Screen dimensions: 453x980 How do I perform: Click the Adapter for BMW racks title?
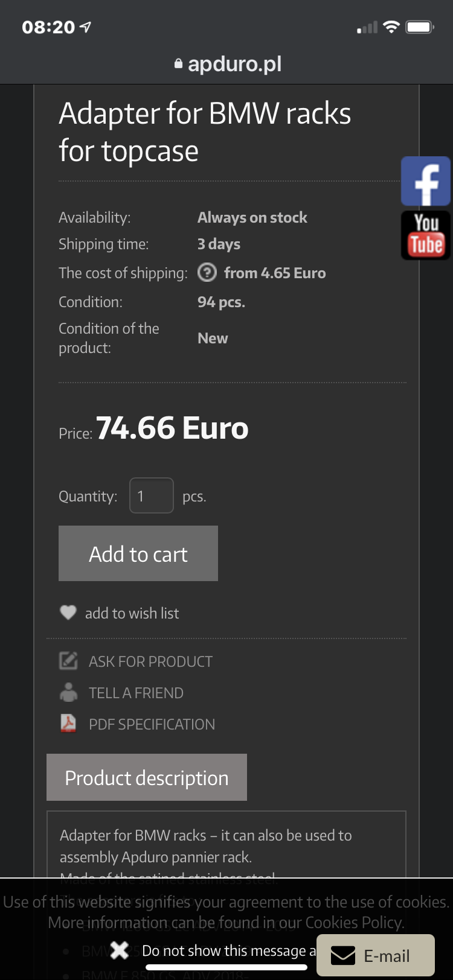point(205,132)
